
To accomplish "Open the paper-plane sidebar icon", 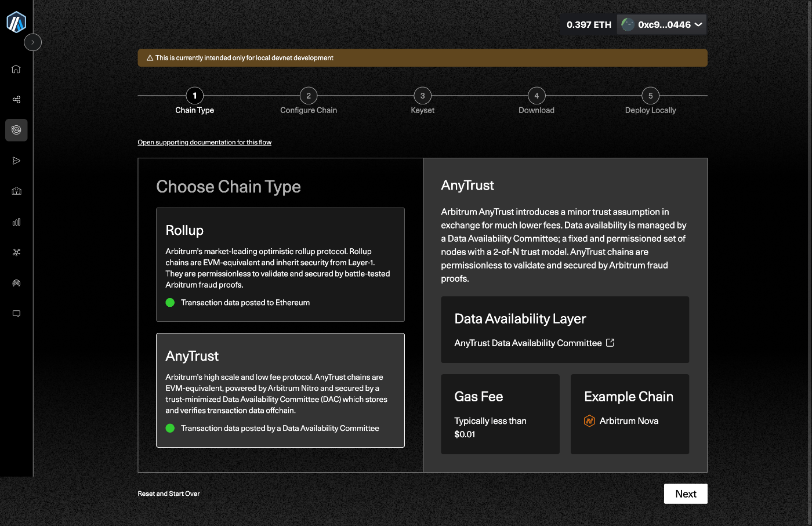I will [x=16, y=161].
